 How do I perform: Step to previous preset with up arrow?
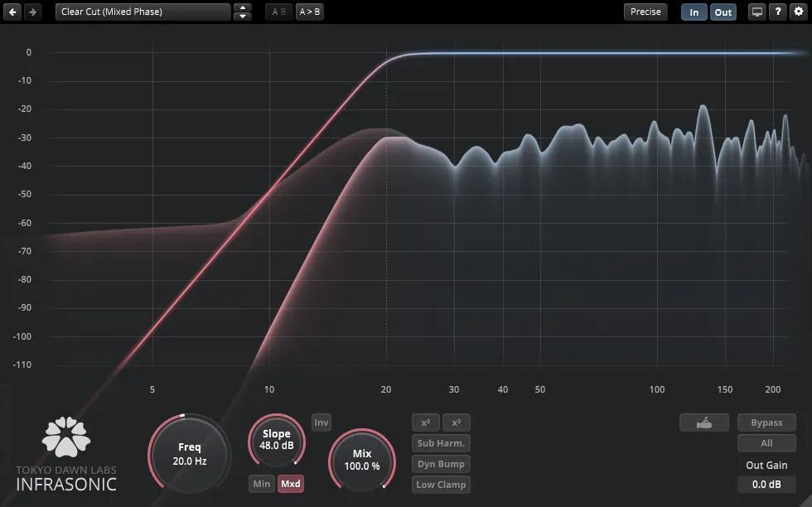pos(242,7)
